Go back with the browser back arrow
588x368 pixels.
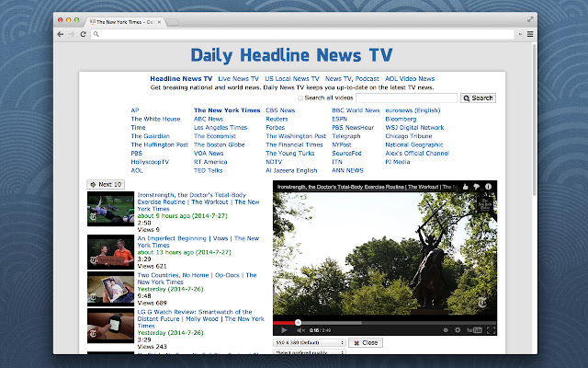coord(60,34)
